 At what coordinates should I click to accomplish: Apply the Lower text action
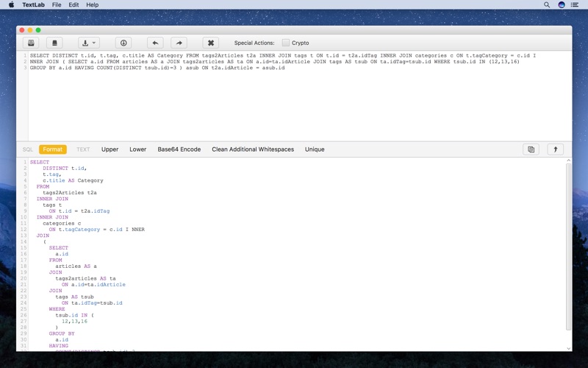[138, 149]
